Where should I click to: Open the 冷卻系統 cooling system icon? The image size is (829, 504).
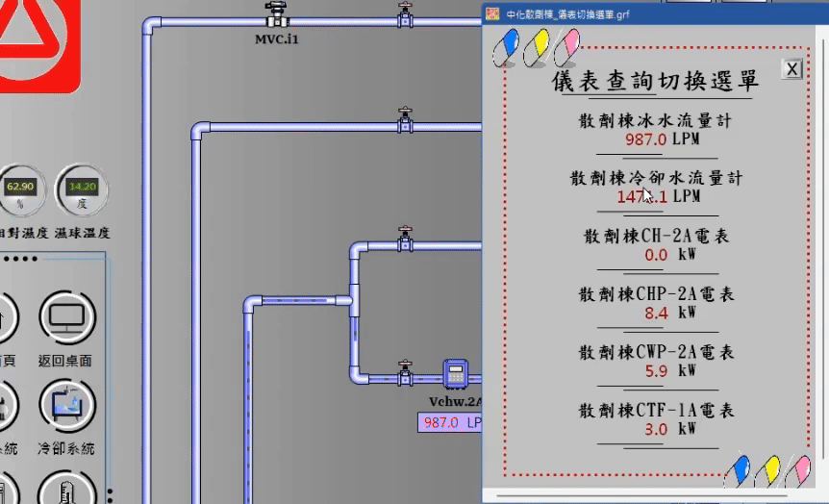66,405
